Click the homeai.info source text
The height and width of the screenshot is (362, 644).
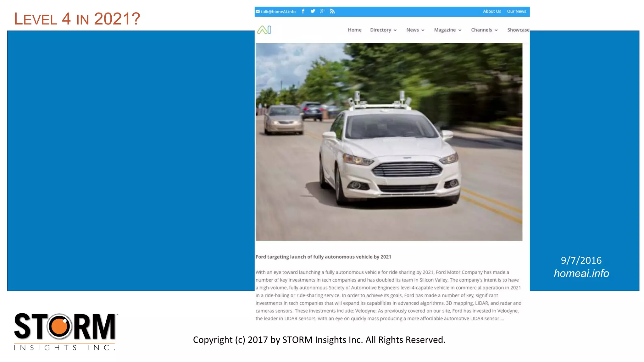pyautogui.click(x=581, y=273)
